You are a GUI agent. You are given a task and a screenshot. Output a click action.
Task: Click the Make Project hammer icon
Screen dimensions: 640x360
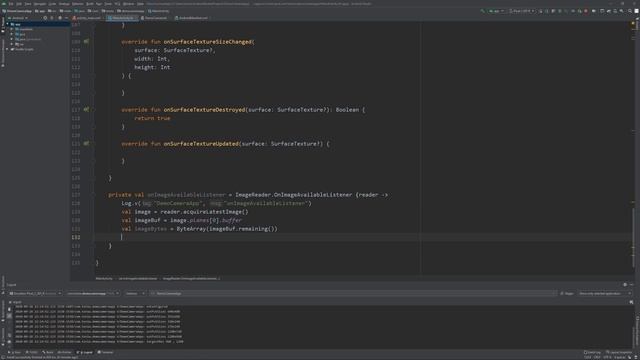point(482,11)
